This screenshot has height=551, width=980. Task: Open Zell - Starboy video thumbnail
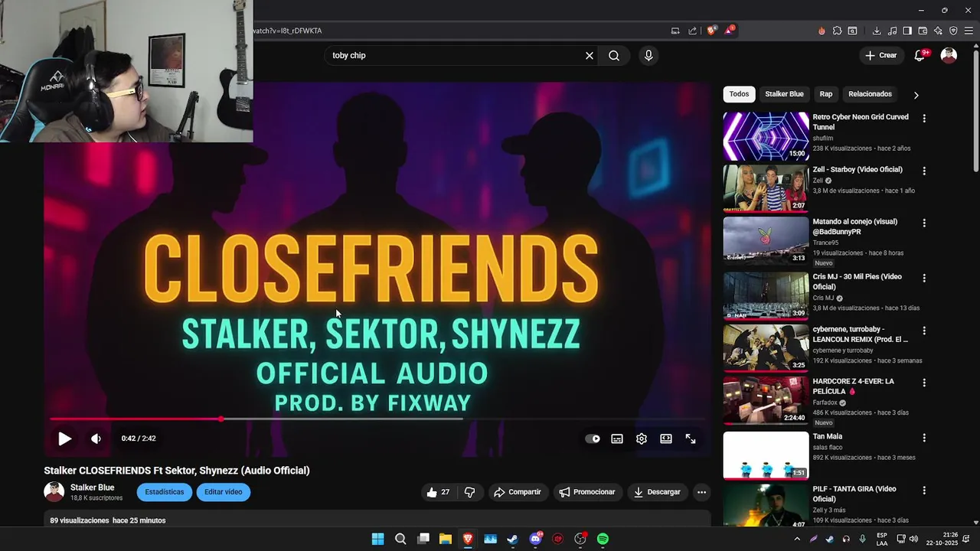point(766,188)
